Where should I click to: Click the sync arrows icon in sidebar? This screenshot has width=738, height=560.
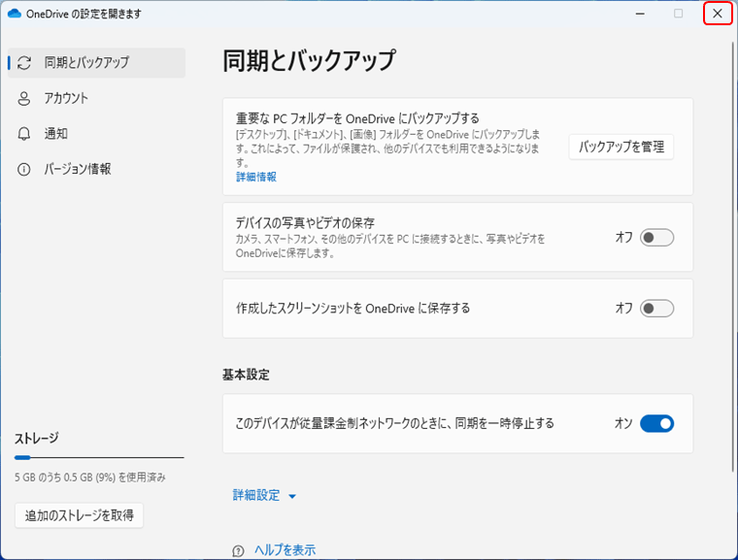(x=25, y=62)
